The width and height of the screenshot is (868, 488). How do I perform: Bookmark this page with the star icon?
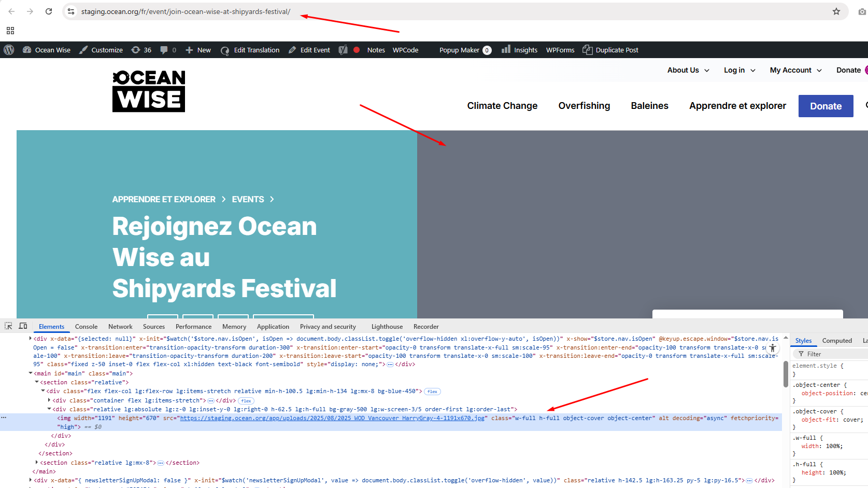tap(836, 11)
